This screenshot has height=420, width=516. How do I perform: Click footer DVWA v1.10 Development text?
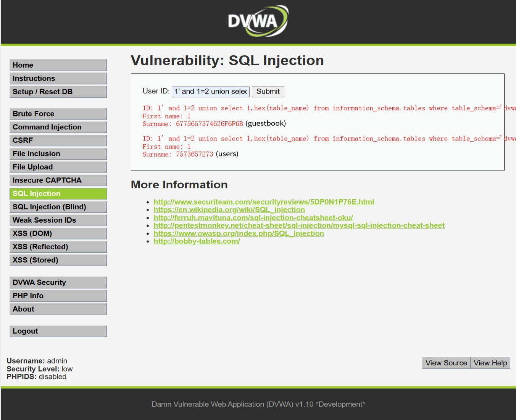(x=258, y=404)
